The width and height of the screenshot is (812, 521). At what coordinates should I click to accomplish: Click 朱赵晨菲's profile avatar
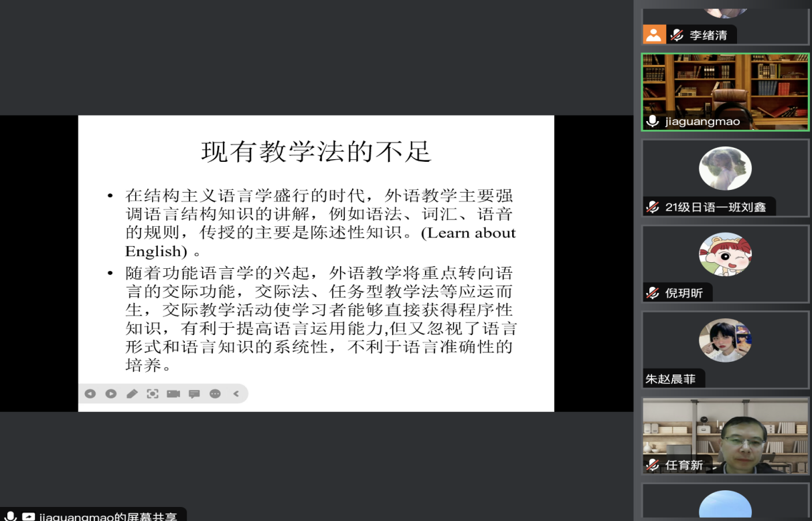[725, 340]
